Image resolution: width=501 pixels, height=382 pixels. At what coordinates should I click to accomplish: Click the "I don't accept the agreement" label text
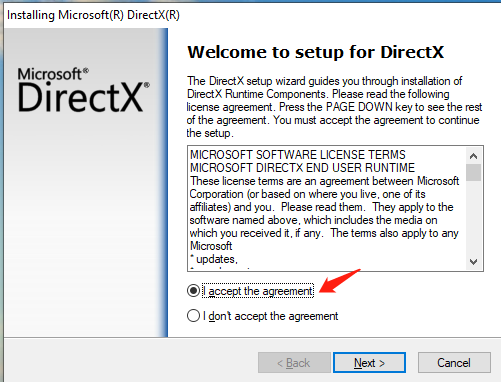[x=270, y=316]
